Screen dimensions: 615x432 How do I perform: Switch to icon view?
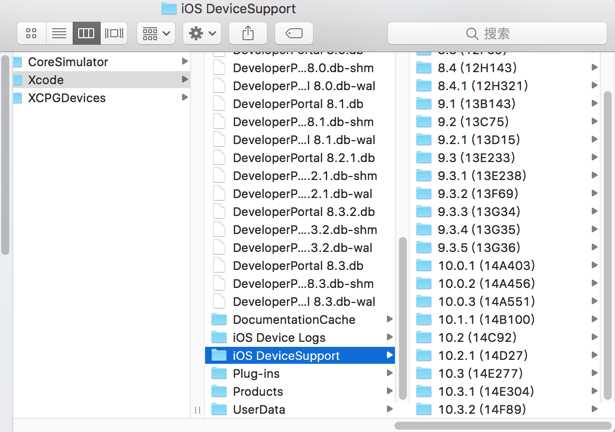31,33
